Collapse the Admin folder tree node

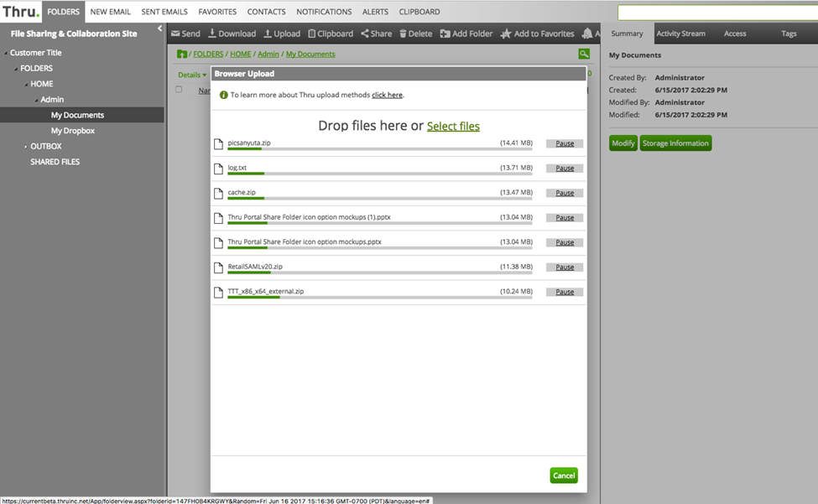pyautogui.click(x=35, y=100)
